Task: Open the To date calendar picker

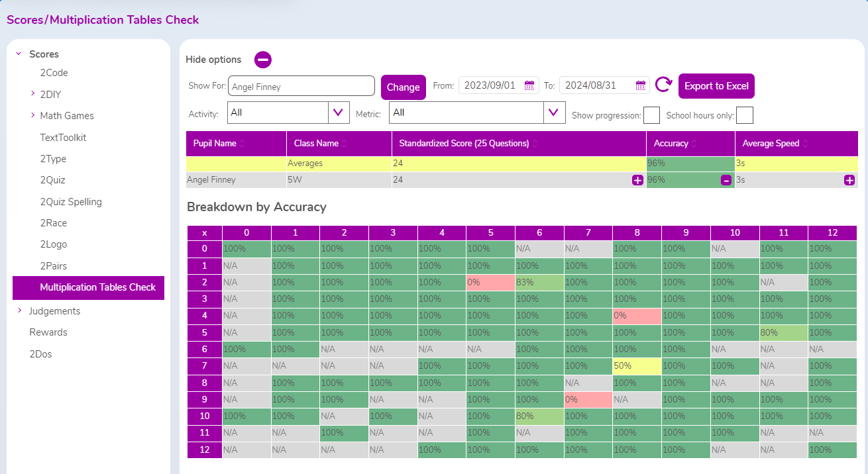Action: pos(640,85)
